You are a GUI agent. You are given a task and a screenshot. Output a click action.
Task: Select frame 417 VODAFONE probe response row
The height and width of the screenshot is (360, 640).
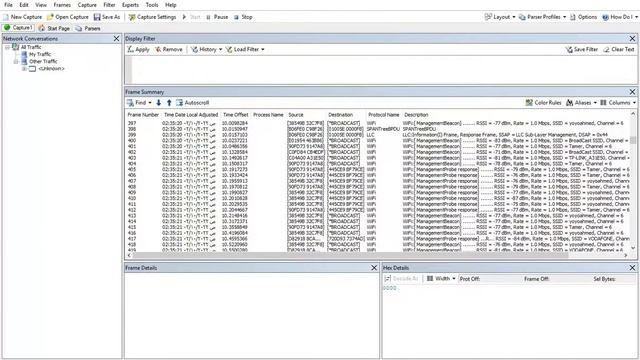coord(378,238)
